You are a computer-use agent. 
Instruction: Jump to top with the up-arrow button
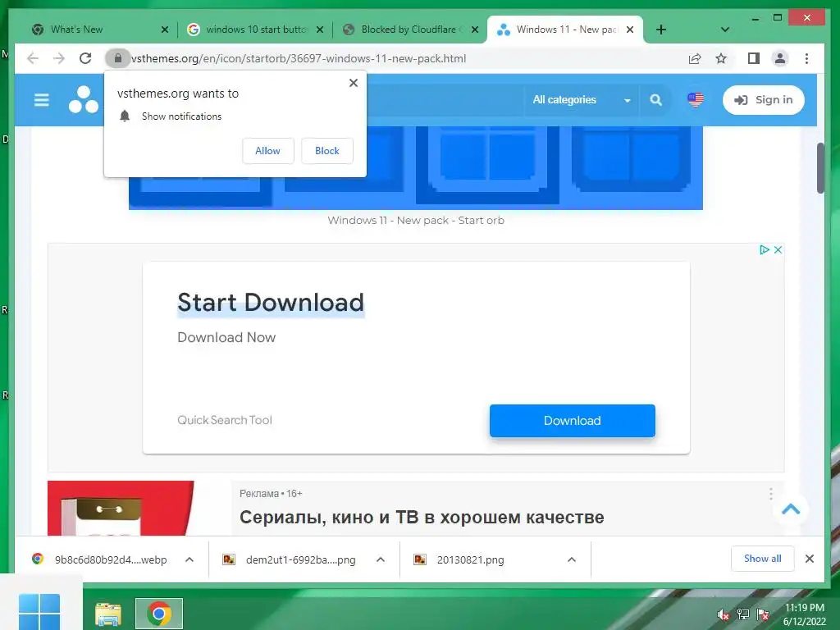[x=791, y=509]
